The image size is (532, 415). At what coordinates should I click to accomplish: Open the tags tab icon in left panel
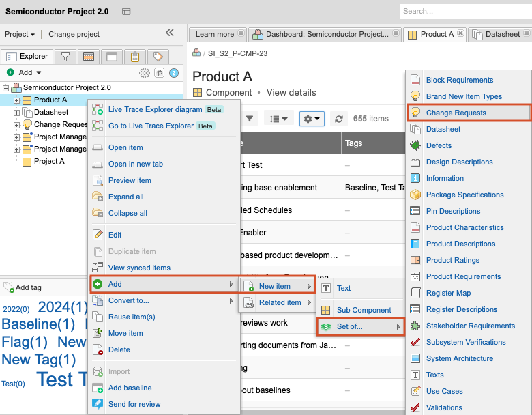tap(158, 57)
